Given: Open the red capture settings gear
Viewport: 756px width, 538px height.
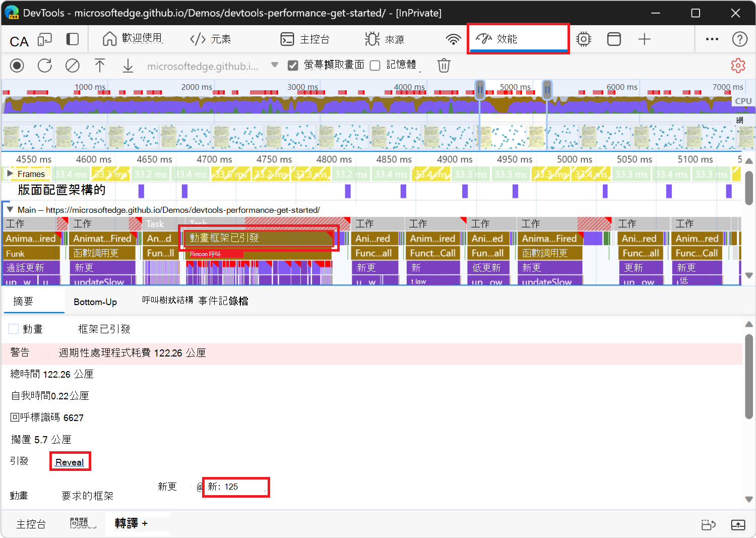Looking at the screenshot, I should coord(738,66).
